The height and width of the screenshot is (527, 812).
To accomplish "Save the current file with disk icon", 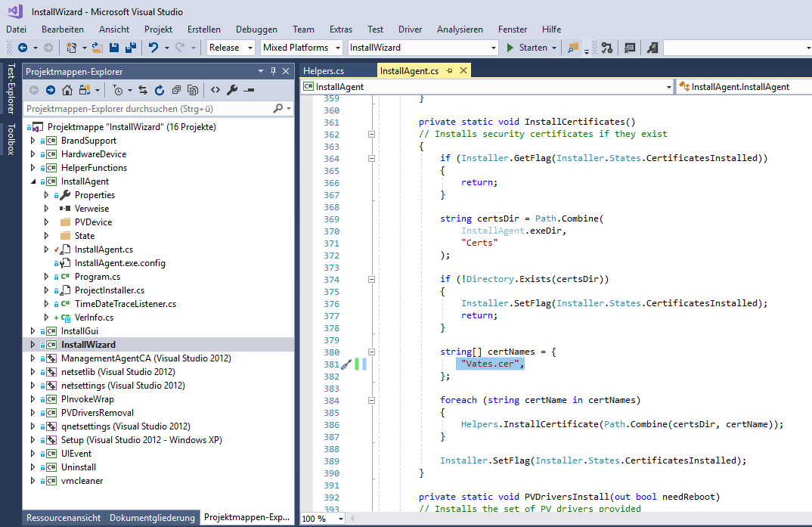I will coord(114,48).
